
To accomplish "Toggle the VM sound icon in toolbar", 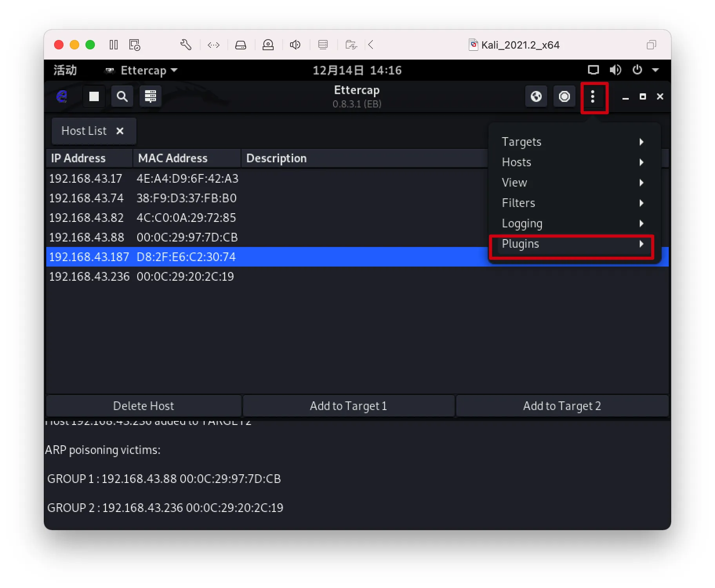I will click(x=295, y=45).
